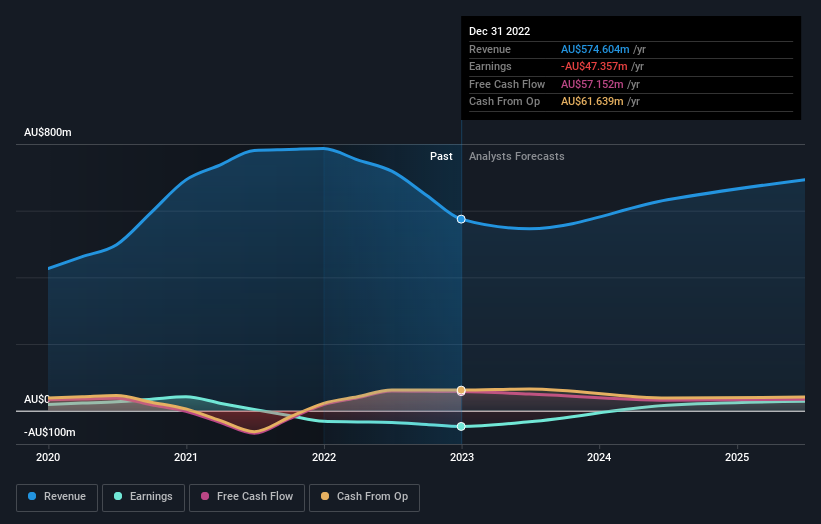
Task: Toggle the Cash From Op legend button
Action: click(364, 497)
